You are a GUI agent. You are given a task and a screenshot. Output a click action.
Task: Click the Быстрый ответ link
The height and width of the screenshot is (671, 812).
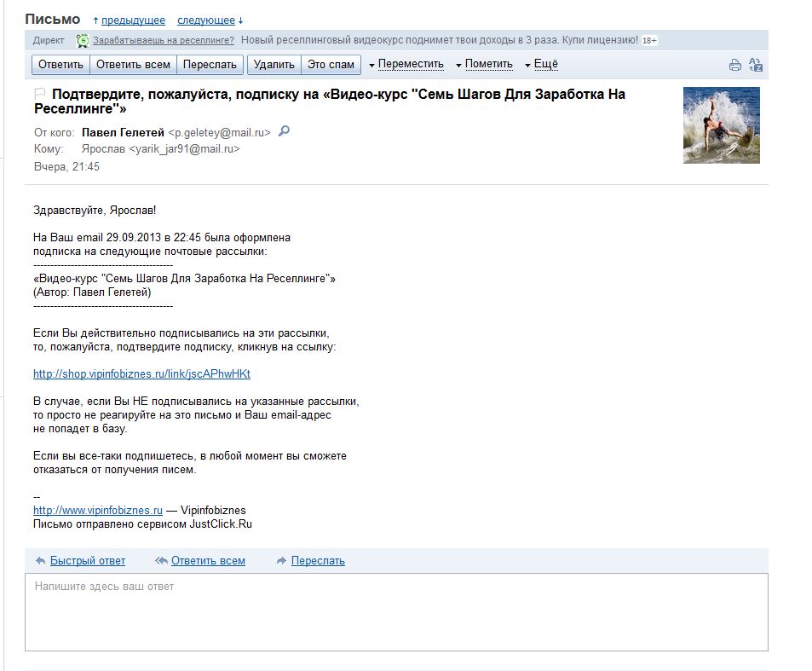point(88,561)
